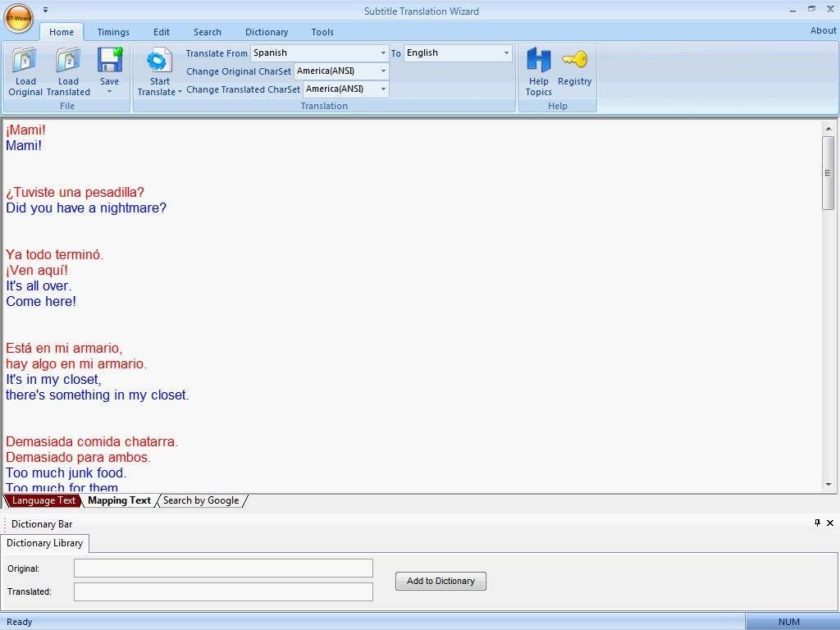The image size is (840, 630).
Task: Click the line "there's something in my closet."
Action: tap(98, 395)
